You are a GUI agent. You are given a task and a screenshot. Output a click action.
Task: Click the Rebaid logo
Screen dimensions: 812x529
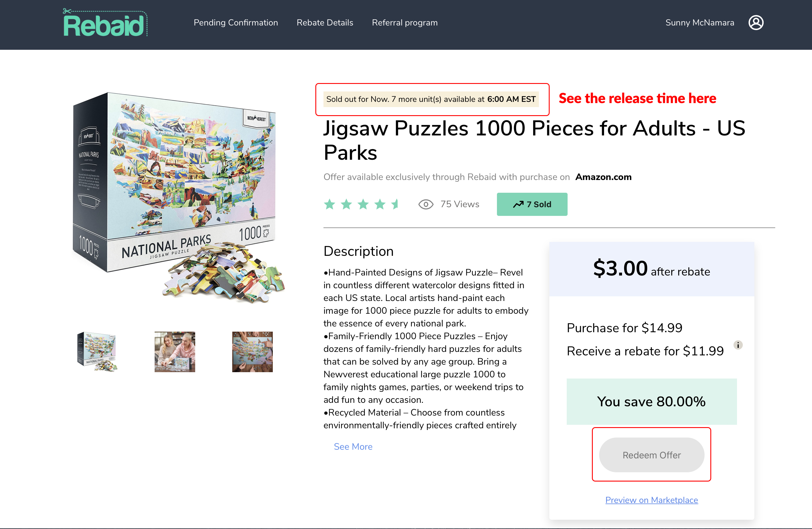(x=105, y=23)
